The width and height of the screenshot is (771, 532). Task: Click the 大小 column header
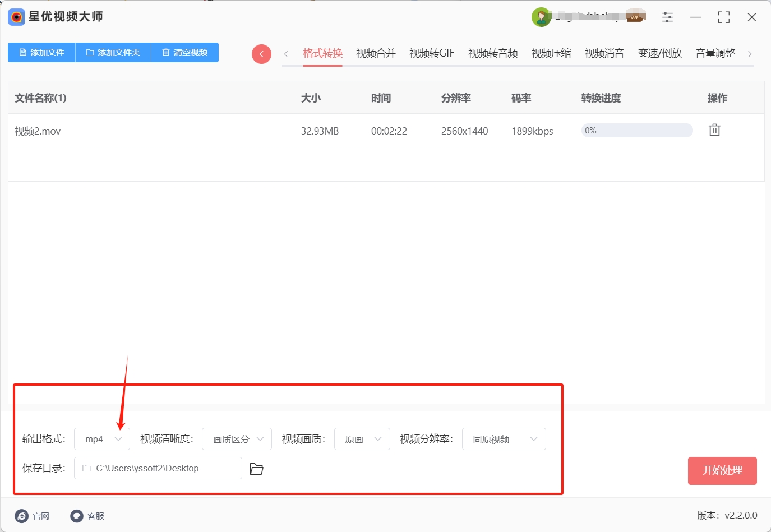click(x=311, y=98)
